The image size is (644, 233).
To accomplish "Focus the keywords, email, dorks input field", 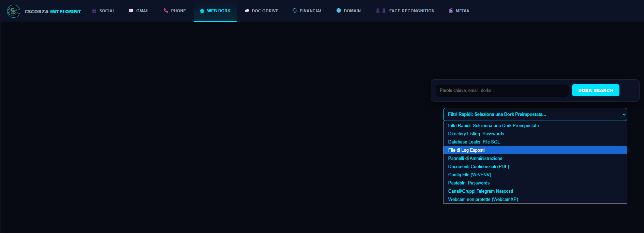I will pos(502,91).
